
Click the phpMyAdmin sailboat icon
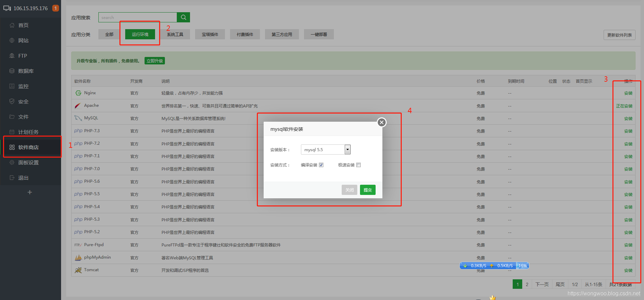click(x=78, y=258)
